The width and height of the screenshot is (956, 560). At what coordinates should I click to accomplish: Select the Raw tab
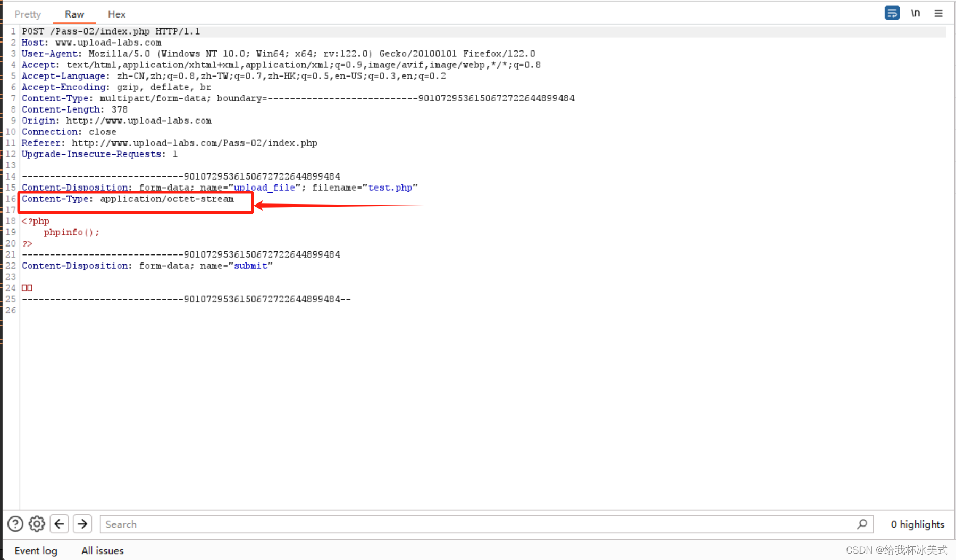[74, 14]
